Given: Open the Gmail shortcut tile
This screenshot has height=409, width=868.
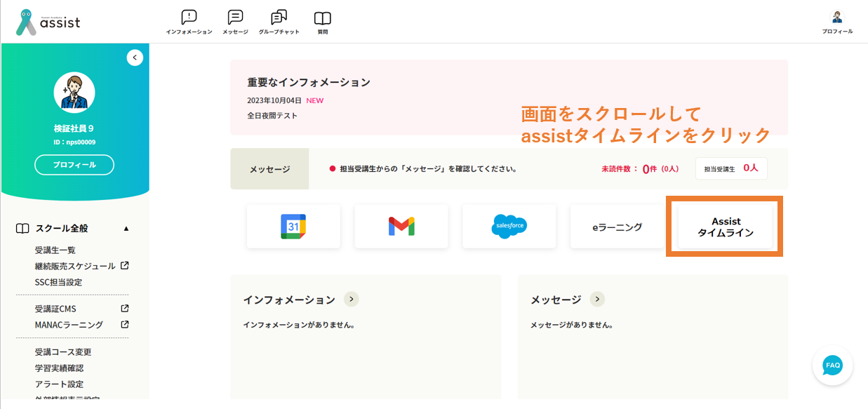Looking at the screenshot, I should [401, 227].
